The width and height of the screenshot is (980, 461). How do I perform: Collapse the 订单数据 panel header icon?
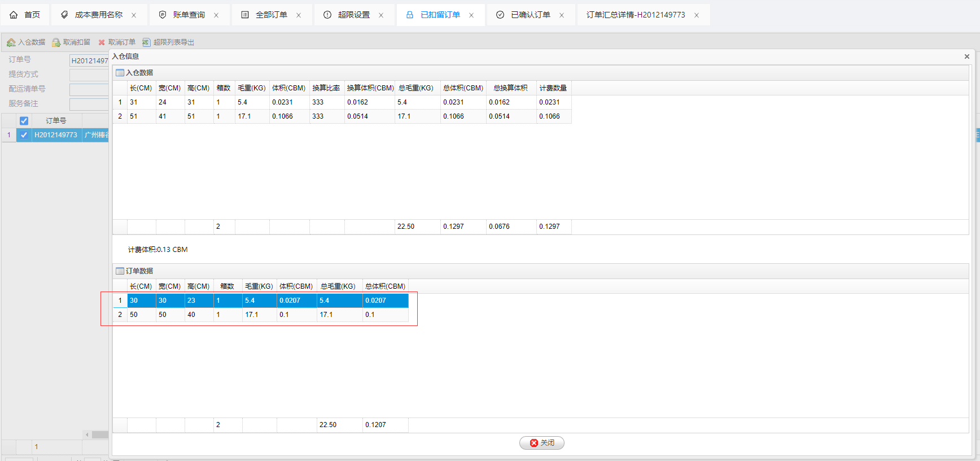120,271
